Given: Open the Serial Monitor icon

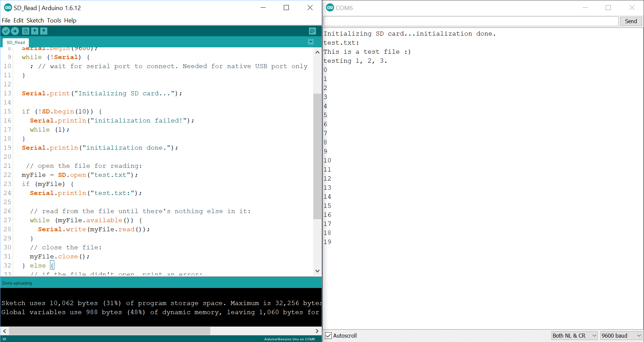Looking at the screenshot, I should click(312, 31).
